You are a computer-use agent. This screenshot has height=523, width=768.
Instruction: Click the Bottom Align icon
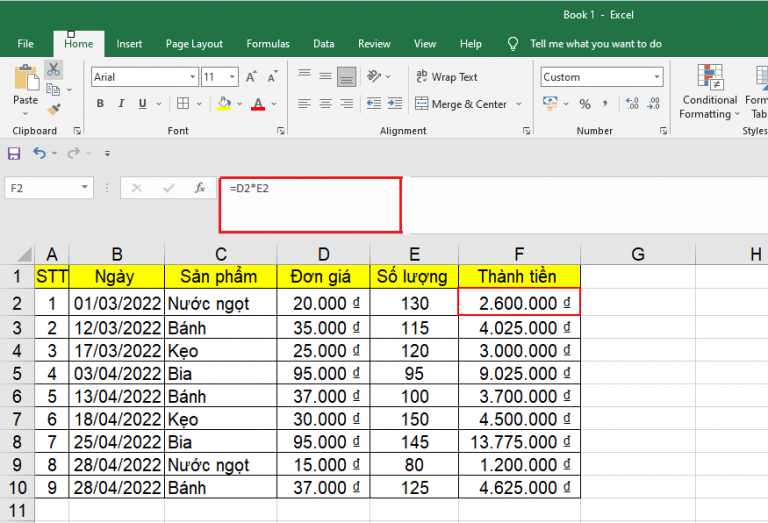pos(346,77)
